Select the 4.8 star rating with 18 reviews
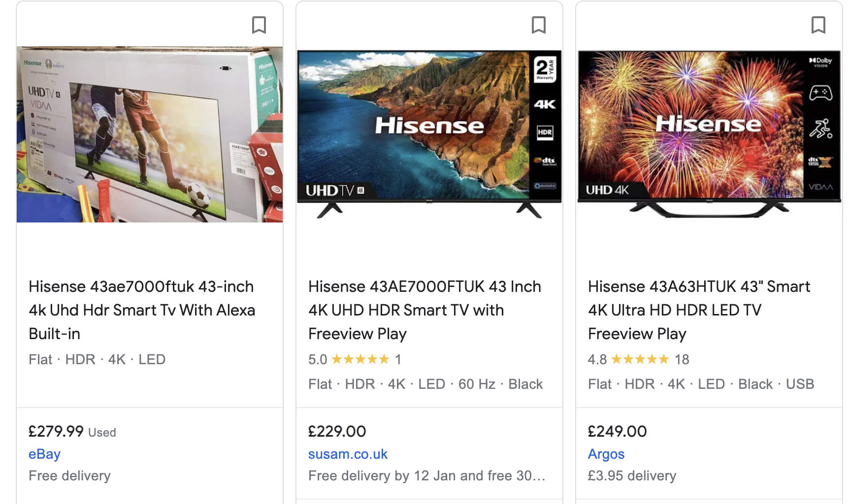 (638, 359)
